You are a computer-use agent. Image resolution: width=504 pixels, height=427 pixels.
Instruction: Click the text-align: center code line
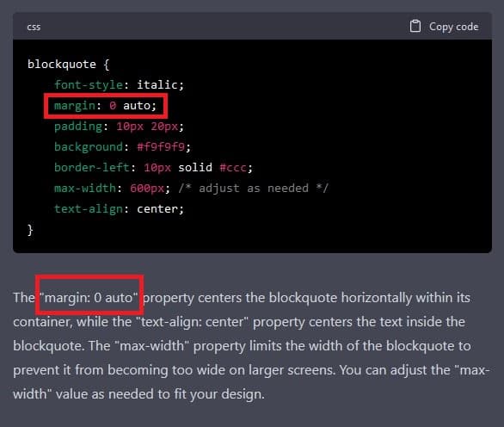coord(119,209)
